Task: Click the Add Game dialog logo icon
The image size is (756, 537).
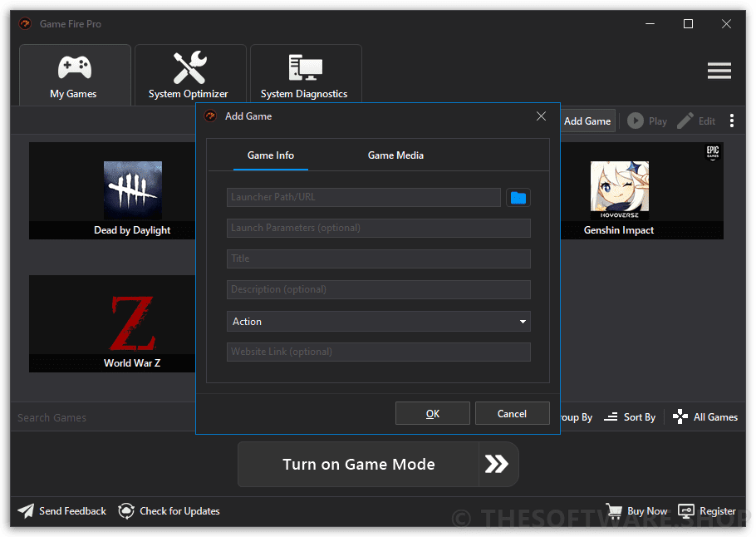Action: 211,116
